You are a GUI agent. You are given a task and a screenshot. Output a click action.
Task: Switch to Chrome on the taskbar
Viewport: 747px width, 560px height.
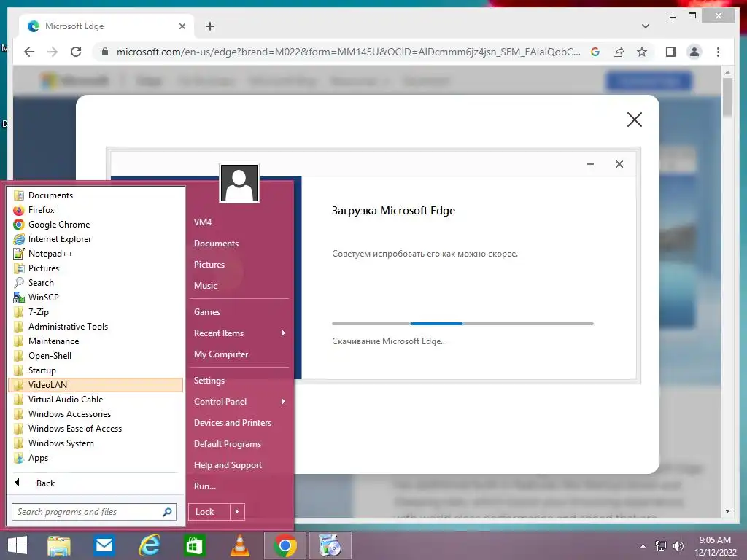point(285,545)
